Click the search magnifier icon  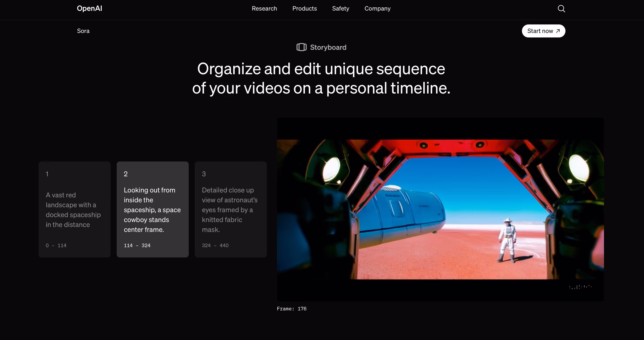point(561,9)
